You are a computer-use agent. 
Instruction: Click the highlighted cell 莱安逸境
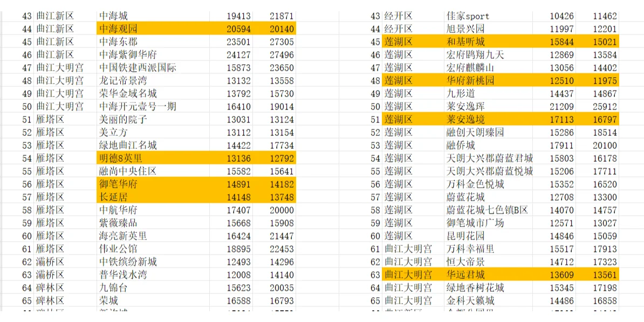tap(488, 120)
